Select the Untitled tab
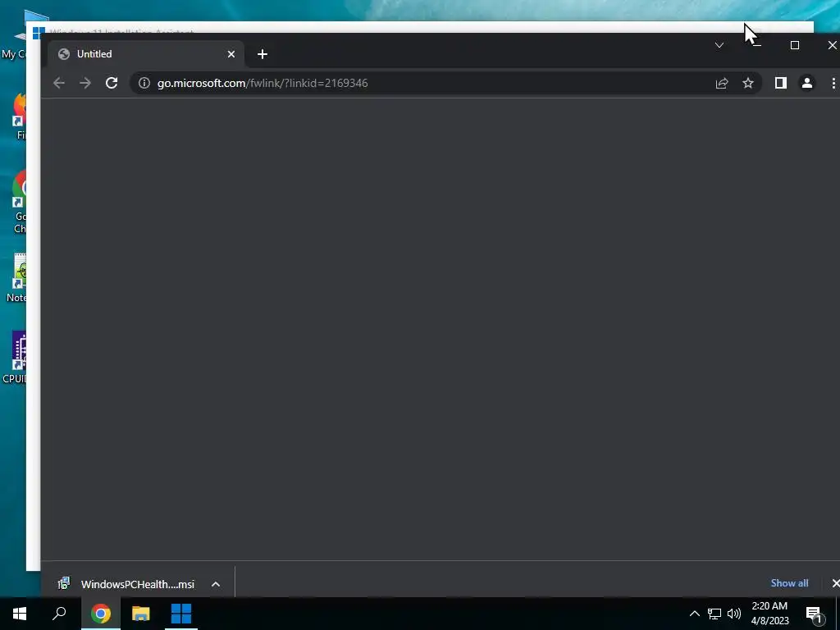Viewport: 840px width, 630px height. click(146, 54)
